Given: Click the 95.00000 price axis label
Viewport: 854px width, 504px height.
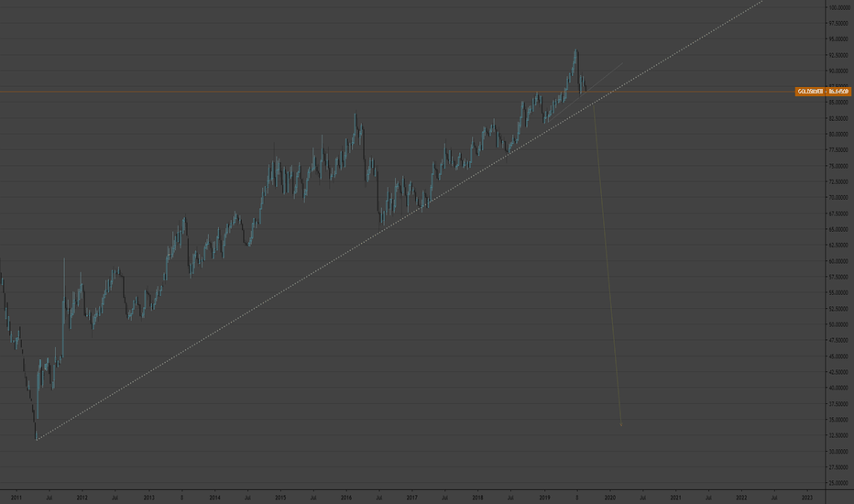Looking at the screenshot, I should (838, 39).
